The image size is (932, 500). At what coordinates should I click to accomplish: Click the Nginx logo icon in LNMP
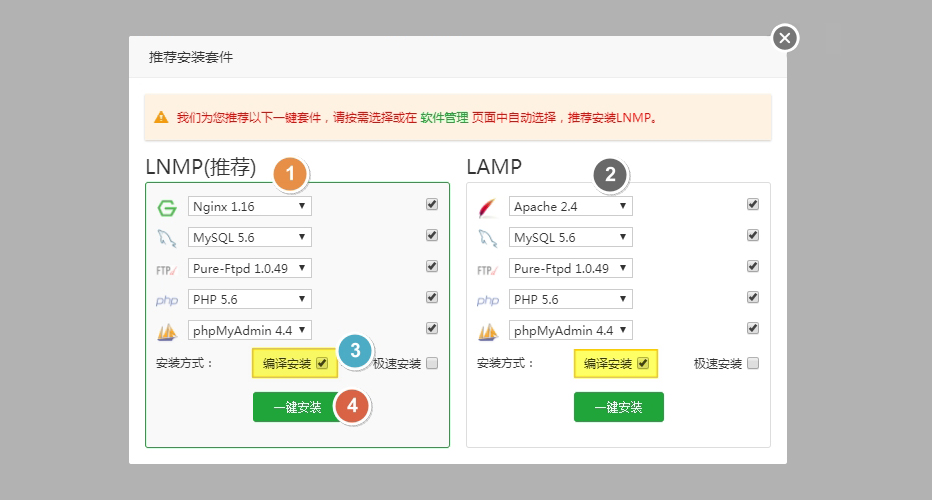tap(167, 207)
